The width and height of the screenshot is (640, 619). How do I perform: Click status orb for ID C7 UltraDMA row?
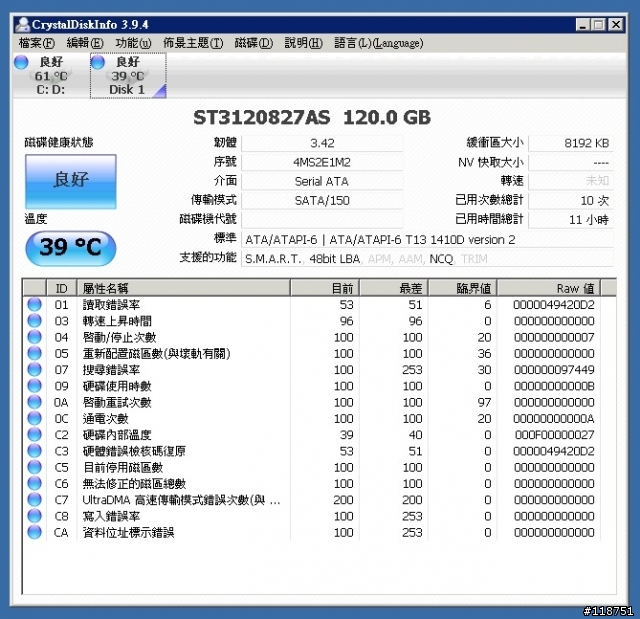(x=35, y=500)
